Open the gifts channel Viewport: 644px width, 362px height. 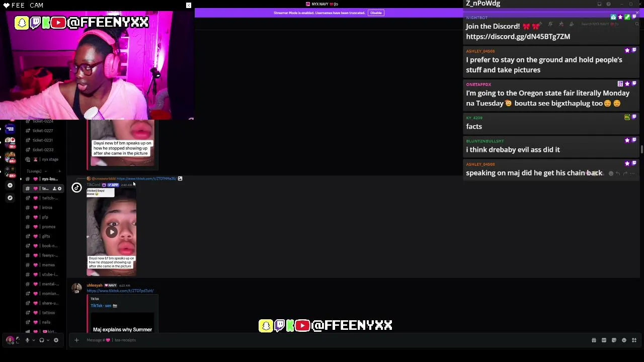[43, 236]
